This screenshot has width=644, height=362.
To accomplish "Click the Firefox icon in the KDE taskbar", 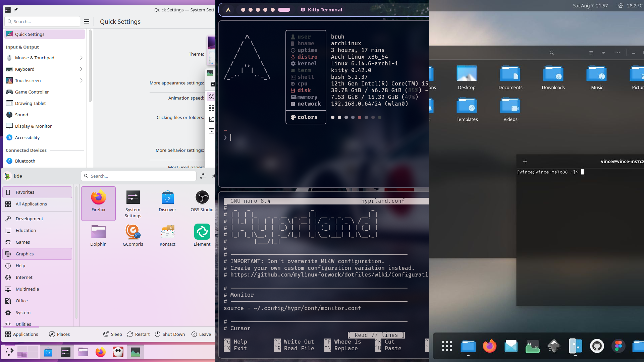I will point(100,352).
